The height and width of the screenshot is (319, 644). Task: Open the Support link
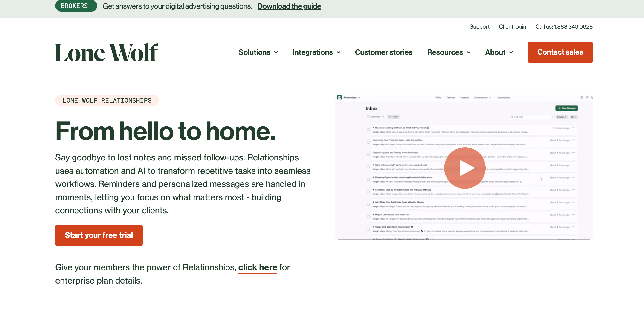[479, 26]
